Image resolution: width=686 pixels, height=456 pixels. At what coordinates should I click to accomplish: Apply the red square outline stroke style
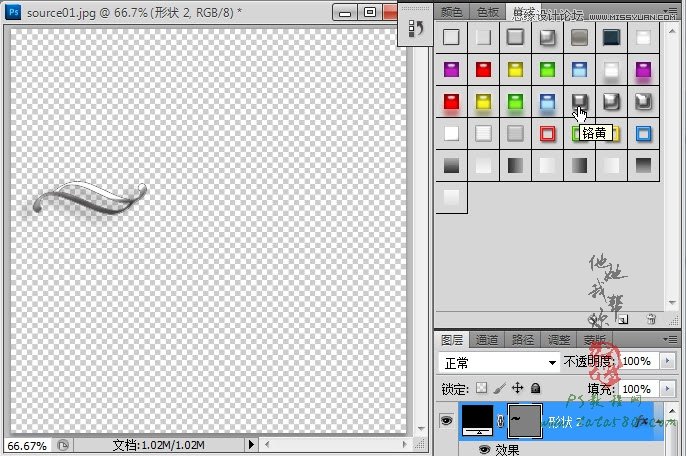(547, 133)
